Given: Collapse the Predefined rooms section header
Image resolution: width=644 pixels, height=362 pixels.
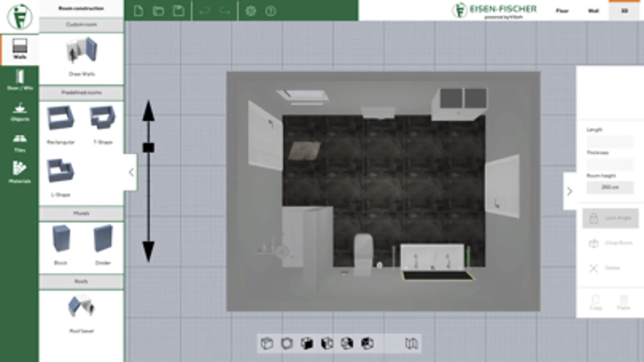Looking at the screenshot, I should [81, 93].
